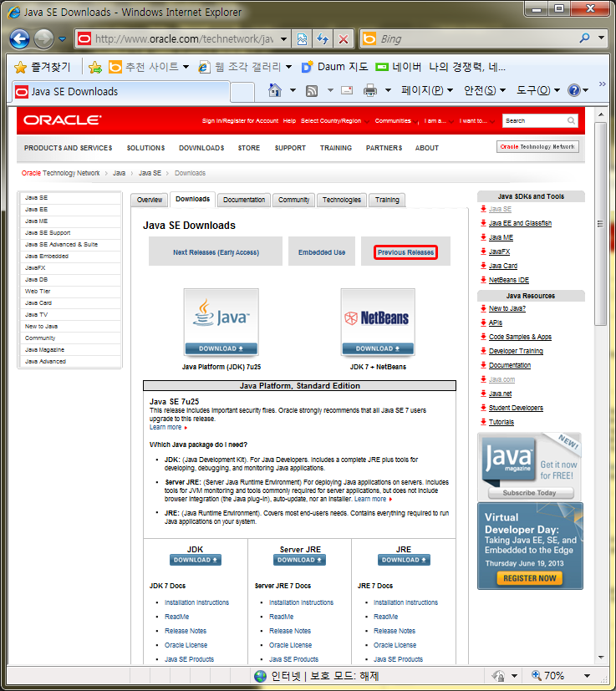616x691 pixels.
Task: Click Sign In/Register for Account
Action: click(x=240, y=121)
